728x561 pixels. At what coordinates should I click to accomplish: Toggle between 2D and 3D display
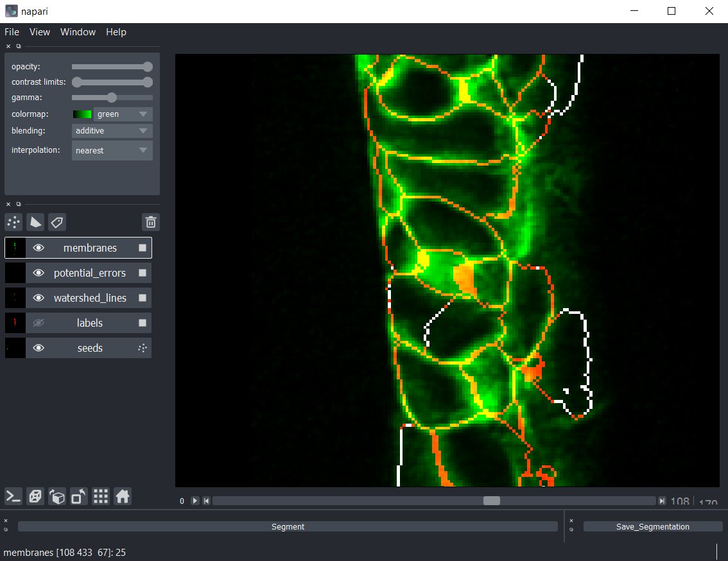[x=35, y=496]
